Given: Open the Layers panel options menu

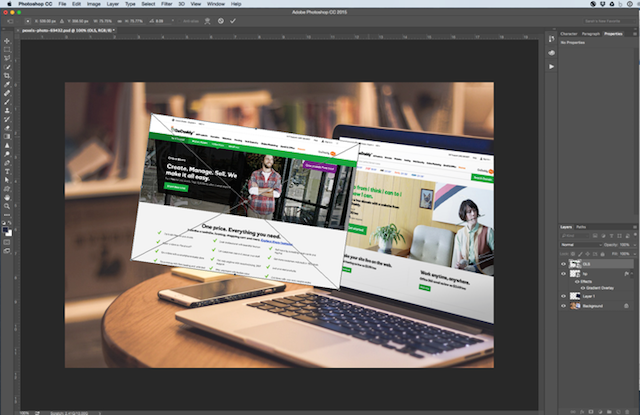Looking at the screenshot, I should click(635, 227).
